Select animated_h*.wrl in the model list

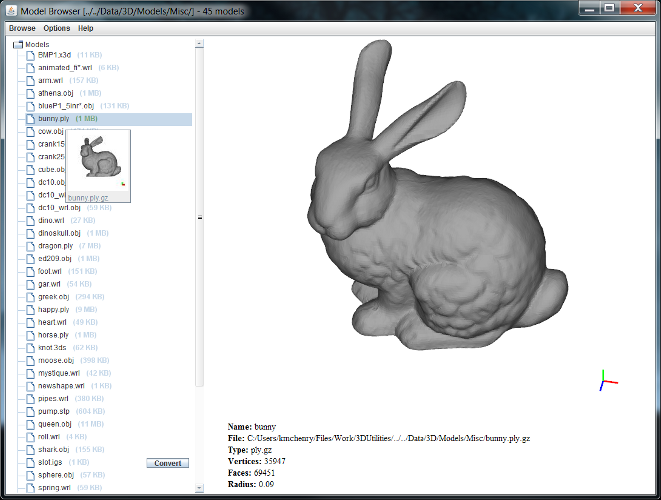65,67
